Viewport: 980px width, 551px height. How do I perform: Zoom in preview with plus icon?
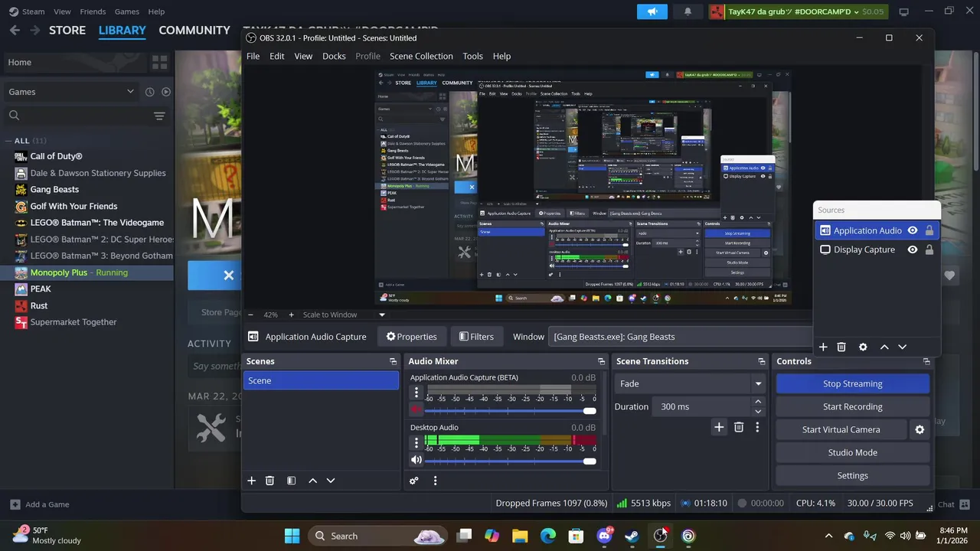tap(291, 315)
